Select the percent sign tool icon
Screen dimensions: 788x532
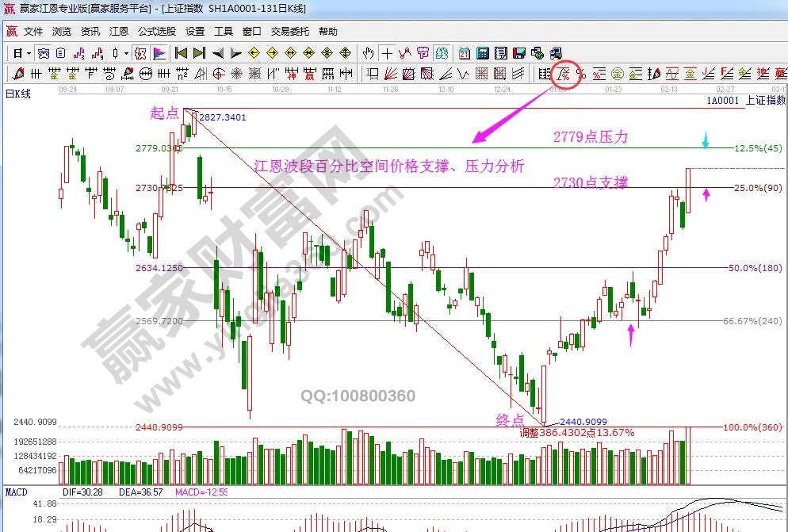[581, 74]
